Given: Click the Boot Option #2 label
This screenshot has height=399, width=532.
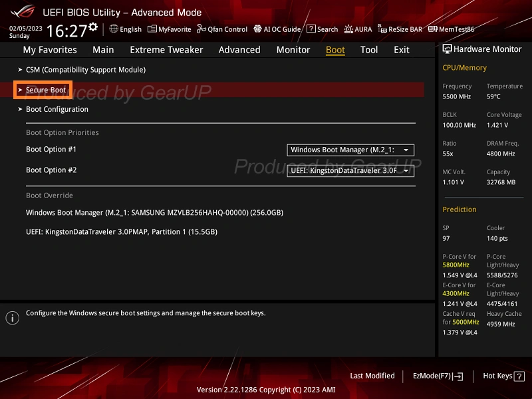Looking at the screenshot, I should pyautogui.click(x=51, y=170).
